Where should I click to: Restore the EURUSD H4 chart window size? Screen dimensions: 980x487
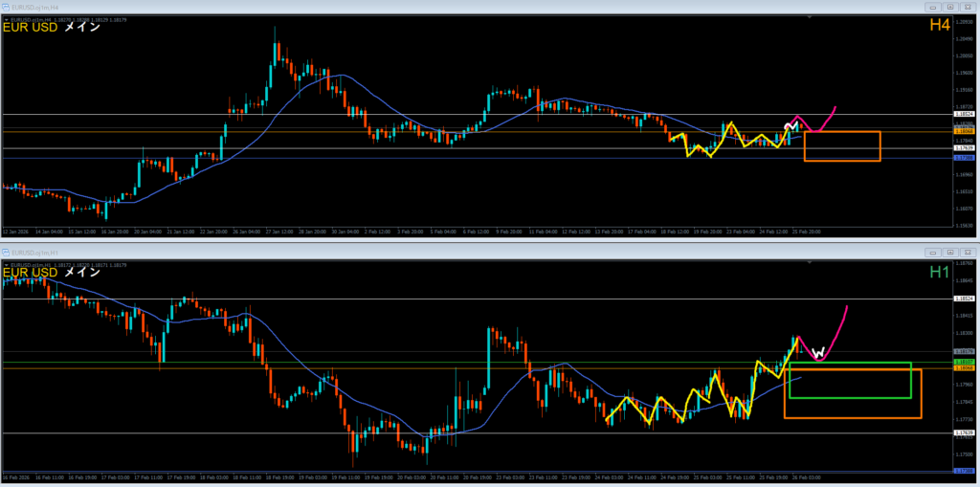[950, 7]
